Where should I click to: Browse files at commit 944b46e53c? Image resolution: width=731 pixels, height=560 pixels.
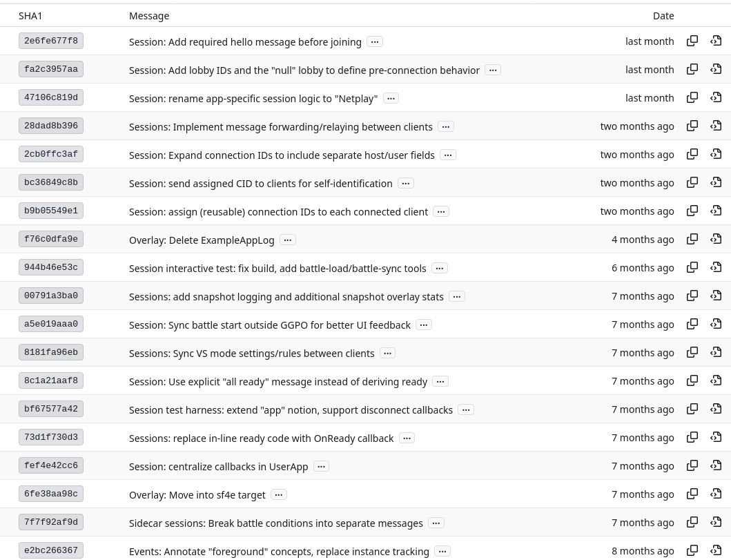(716, 267)
